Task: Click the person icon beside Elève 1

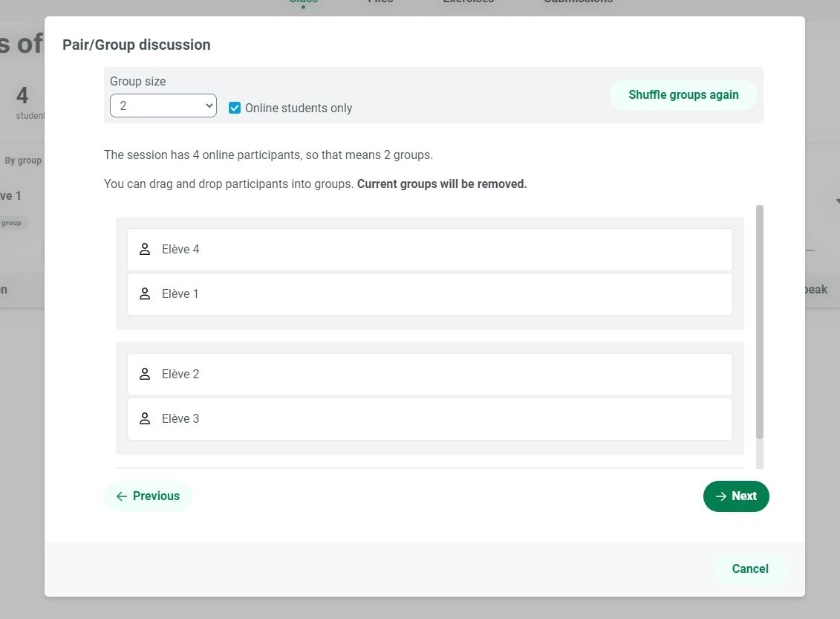Action: coord(145,294)
